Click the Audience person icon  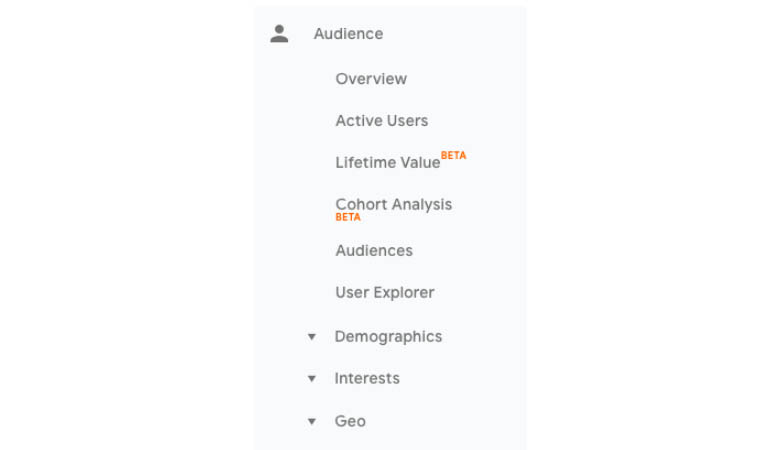click(x=279, y=34)
